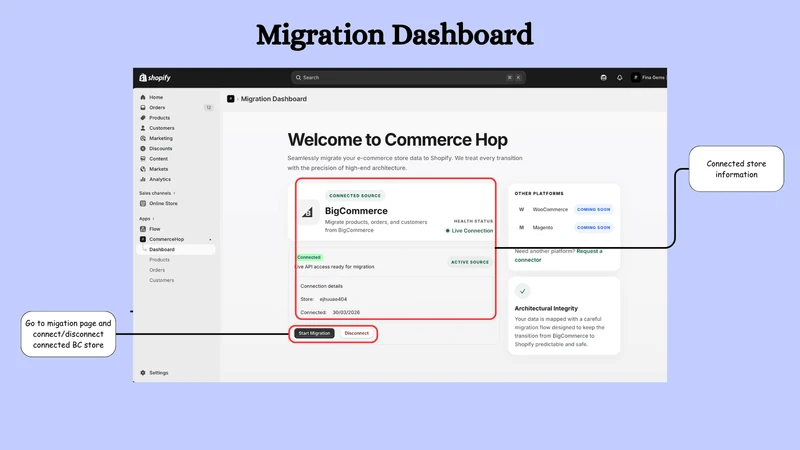The image size is (800, 450).
Task: Open the Flow app
Action: tap(155, 229)
